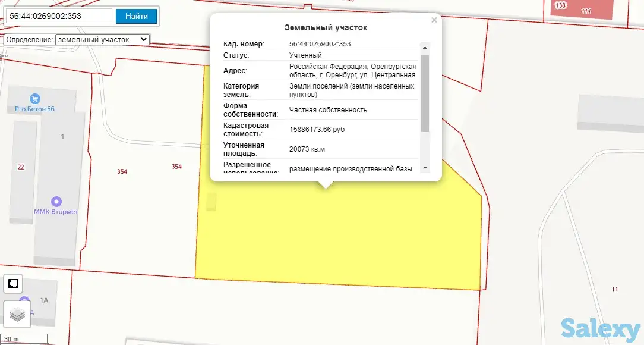Screen dimensions: 644x345
Task: Select parcel 1A near bottom left
Action: tap(45, 300)
